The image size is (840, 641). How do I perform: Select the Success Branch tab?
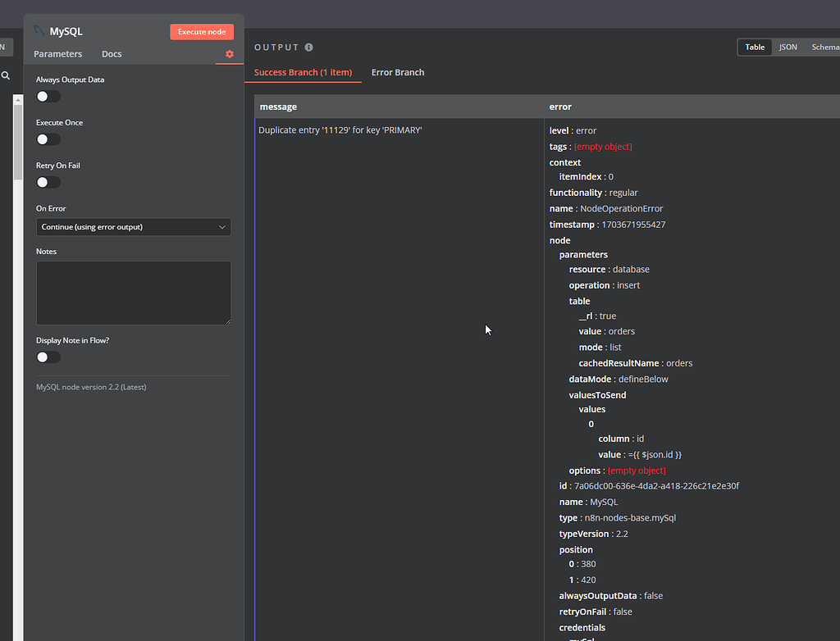pos(303,72)
